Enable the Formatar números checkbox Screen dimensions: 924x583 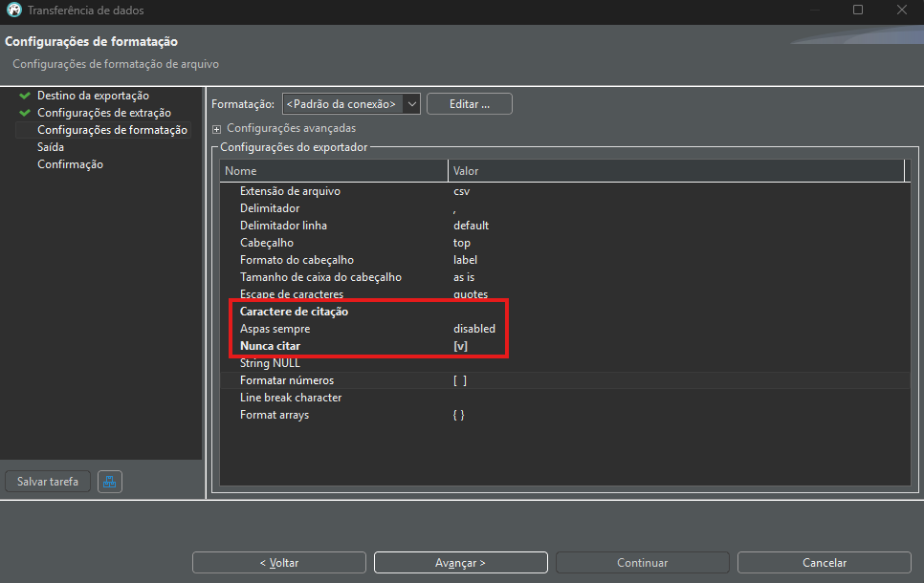[460, 380]
